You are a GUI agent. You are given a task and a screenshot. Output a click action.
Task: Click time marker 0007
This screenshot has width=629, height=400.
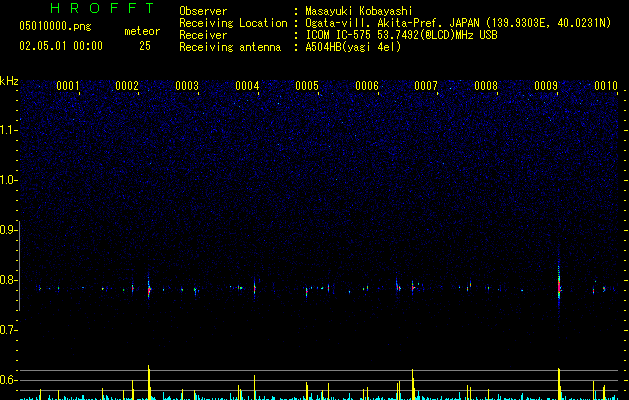point(426,86)
